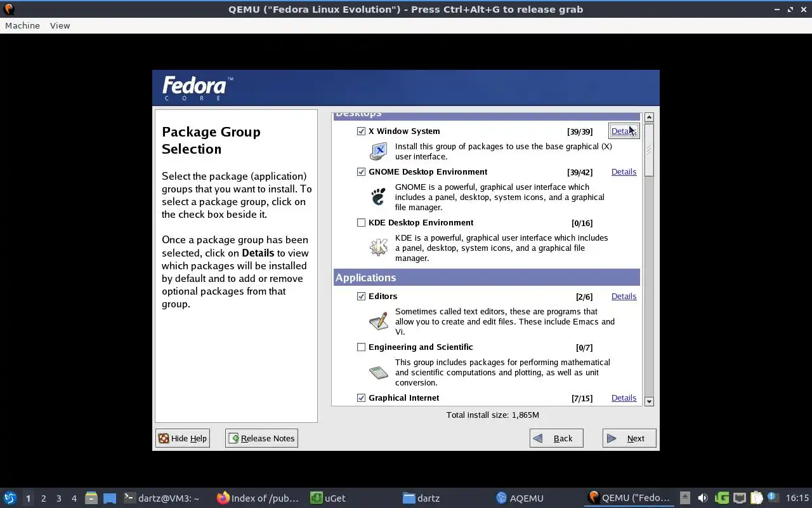Click the show desktop icon in taskbar
Image resolution: width=812 pixels, height=508 pixels.
click(110, 498)
